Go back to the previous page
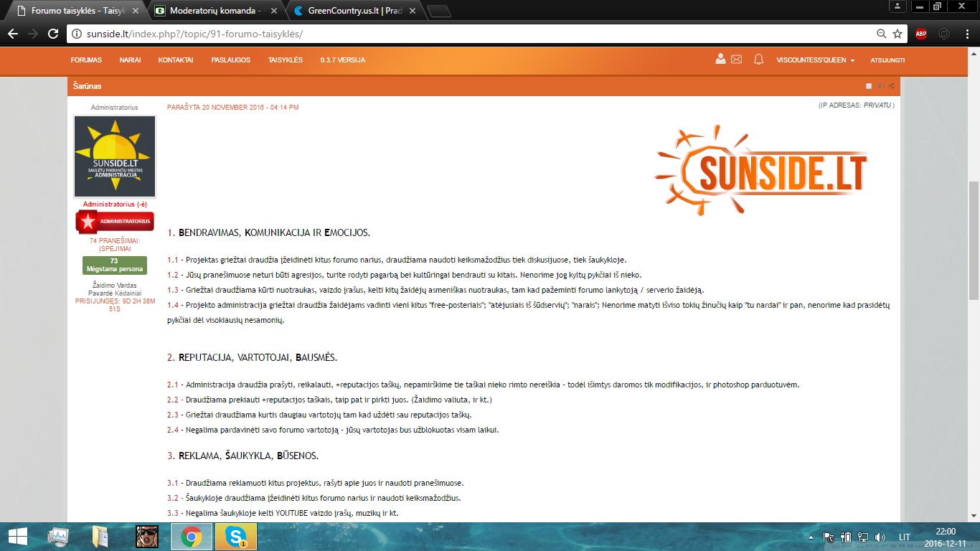 tap(13, 34)
